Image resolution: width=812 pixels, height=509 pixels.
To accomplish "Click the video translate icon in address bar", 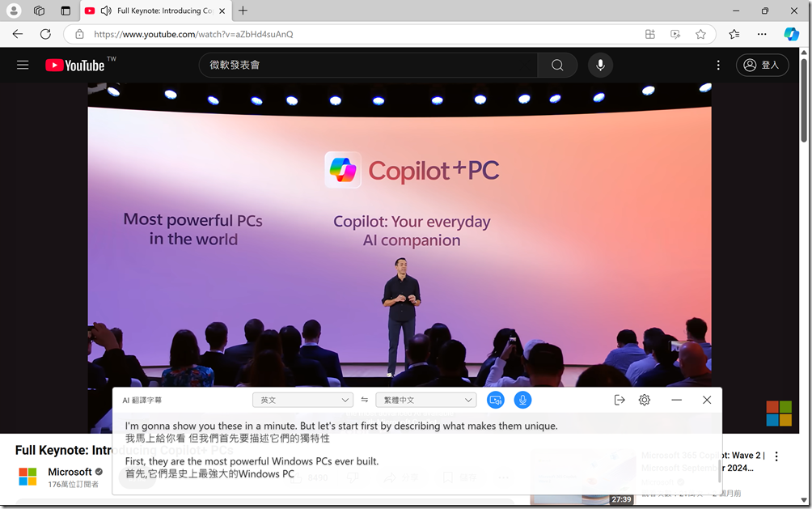I will point(675,34).
